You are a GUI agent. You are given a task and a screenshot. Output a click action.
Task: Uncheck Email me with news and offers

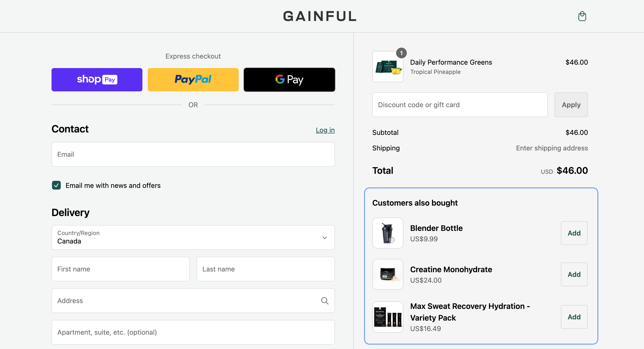point(56,185)
